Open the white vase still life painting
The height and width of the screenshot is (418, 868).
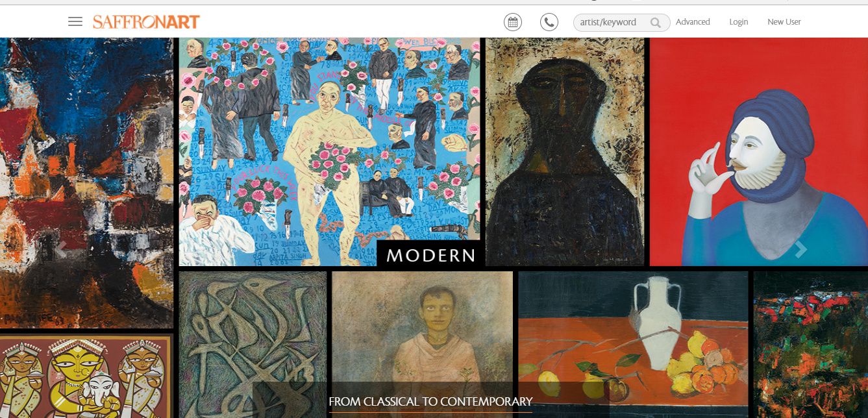pos(633,345)
